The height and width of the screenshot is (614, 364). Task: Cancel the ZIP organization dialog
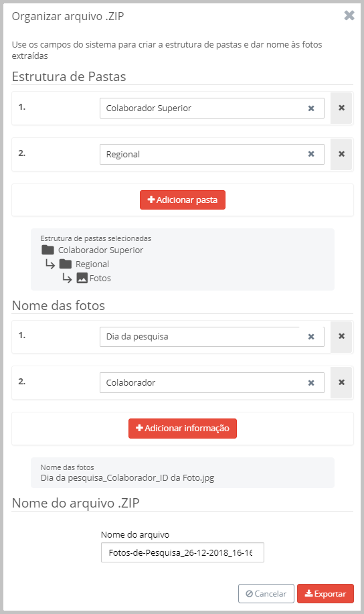click(266, 594)
